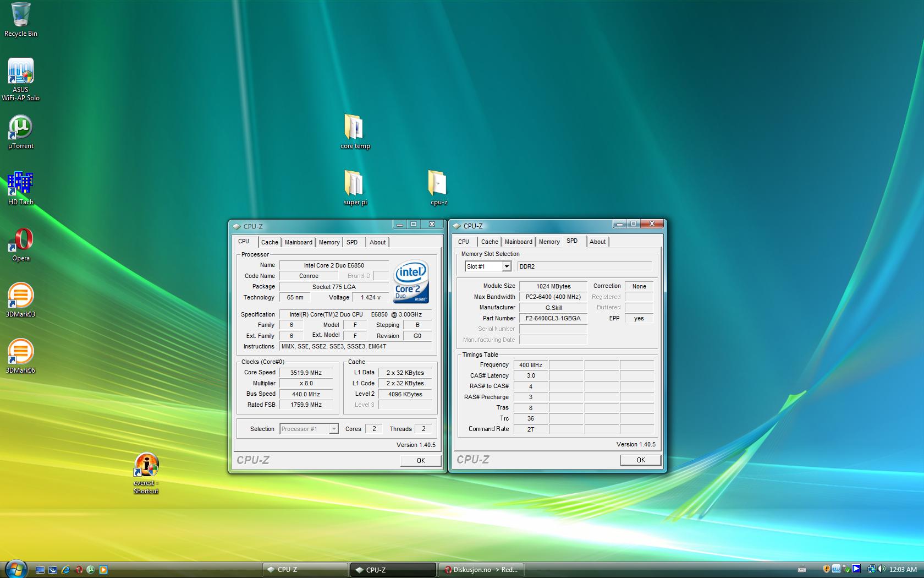
Task: Click the DDR2 memory type field
Action: 585,266
